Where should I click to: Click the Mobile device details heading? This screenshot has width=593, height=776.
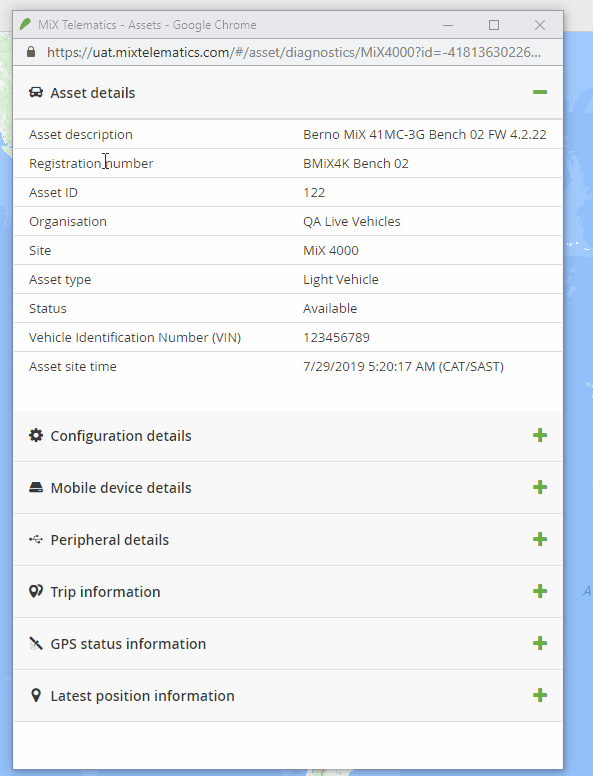pyautogui.click(x=121, y=488)
